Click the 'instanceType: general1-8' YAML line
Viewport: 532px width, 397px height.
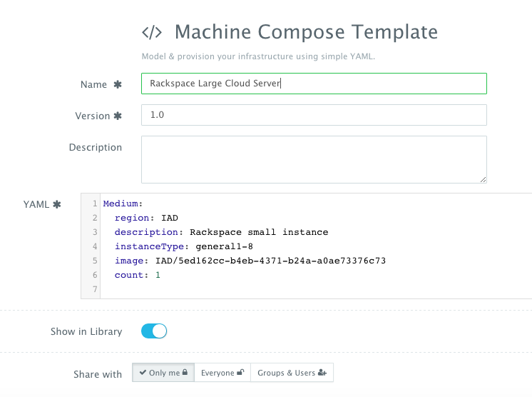pos(184,246)
